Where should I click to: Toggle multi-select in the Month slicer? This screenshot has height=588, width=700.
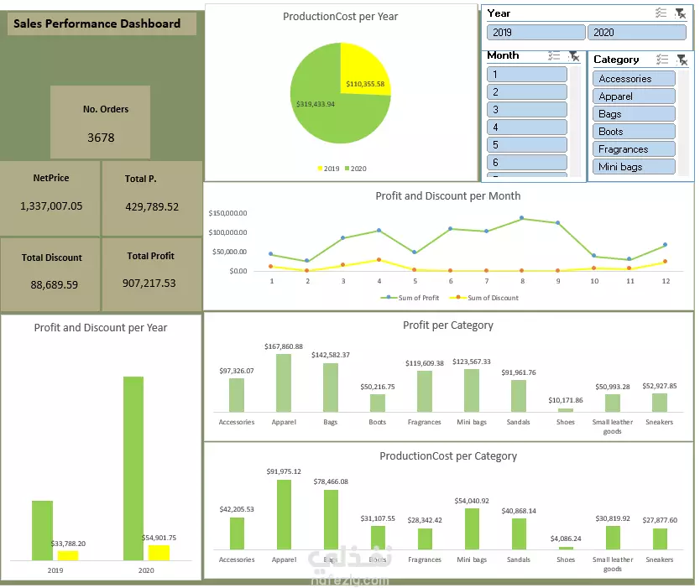[x=554, y=55]
